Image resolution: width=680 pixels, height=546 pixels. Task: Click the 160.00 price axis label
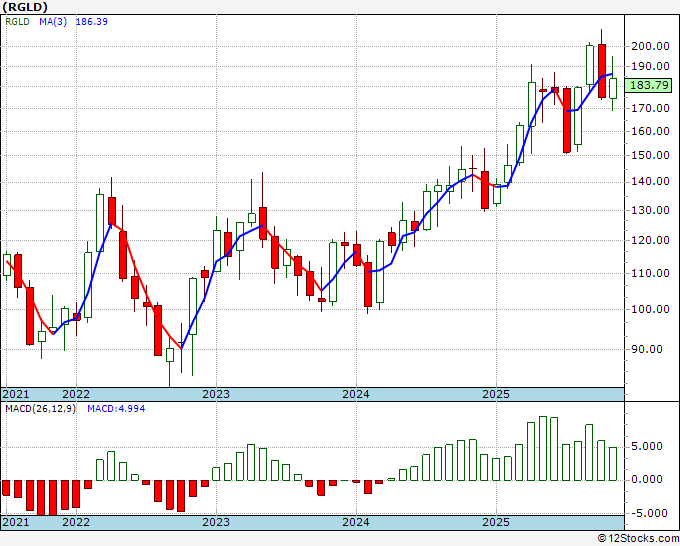coord(650,131)
